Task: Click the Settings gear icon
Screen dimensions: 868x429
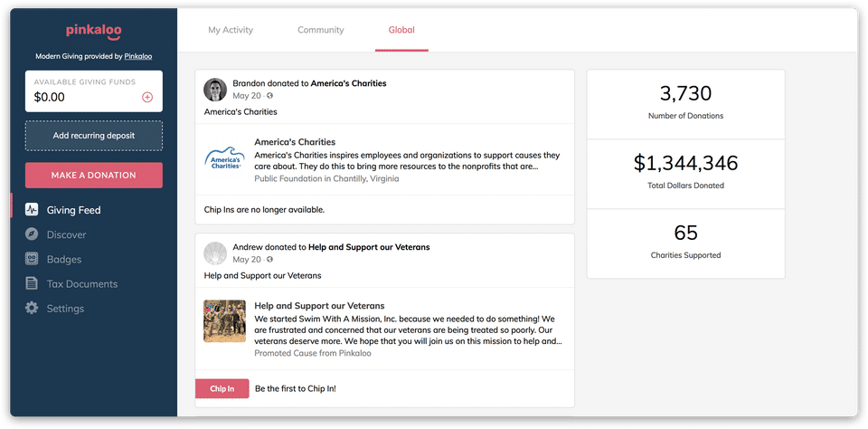Action: (x=32, y=308)
